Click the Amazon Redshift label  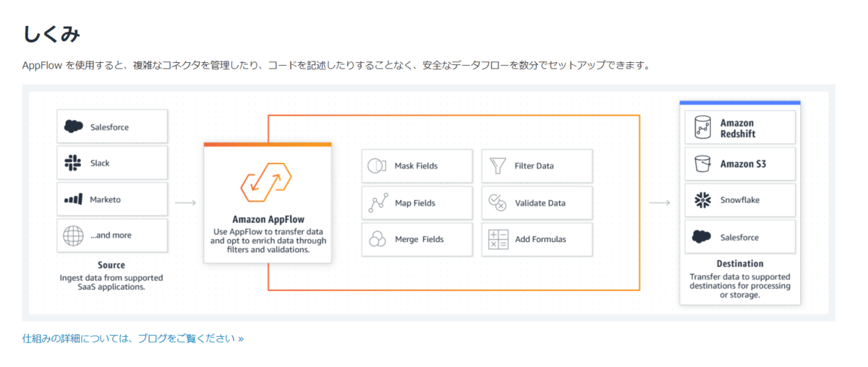tap(737, 128)
